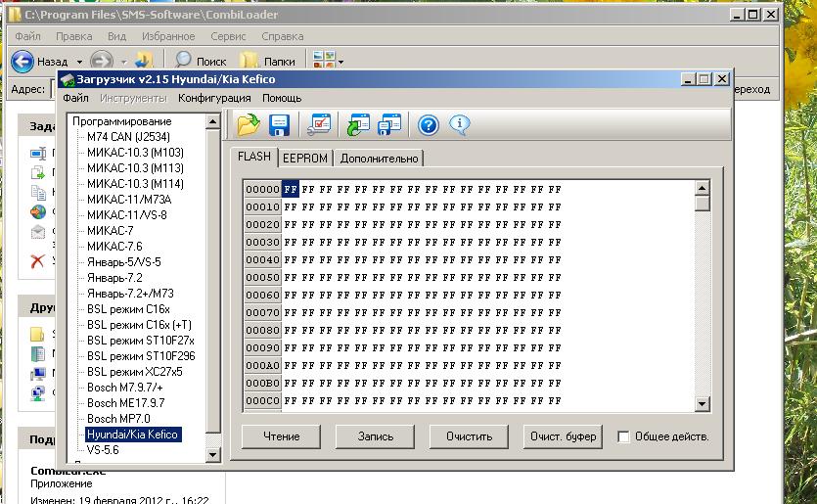Select VS-5.6 in the tree
Screen dimensions: 817x504
click(x=103, y=450)
